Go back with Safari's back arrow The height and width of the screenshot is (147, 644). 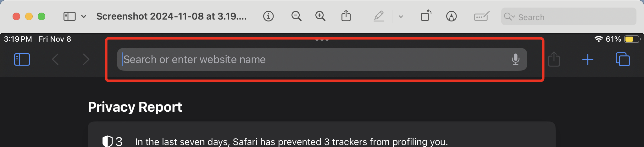click(55, 59)
